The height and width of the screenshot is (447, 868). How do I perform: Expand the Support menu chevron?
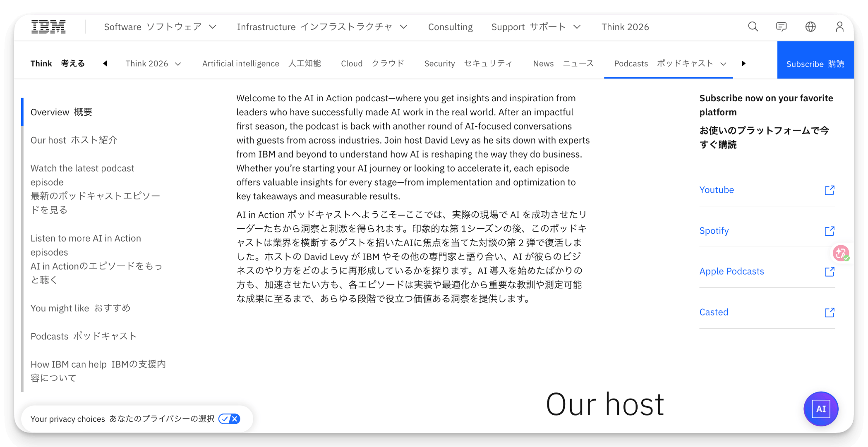pyautogui.click(x=577, y=27)
